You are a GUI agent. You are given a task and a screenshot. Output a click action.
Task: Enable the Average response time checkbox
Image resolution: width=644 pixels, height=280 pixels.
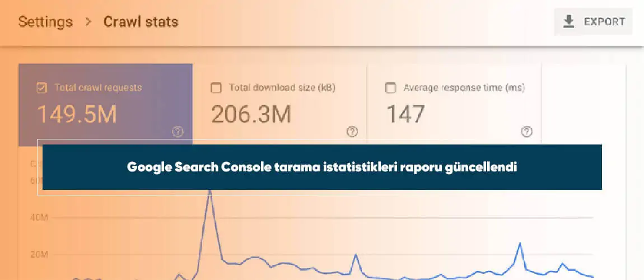pos(390,87)
